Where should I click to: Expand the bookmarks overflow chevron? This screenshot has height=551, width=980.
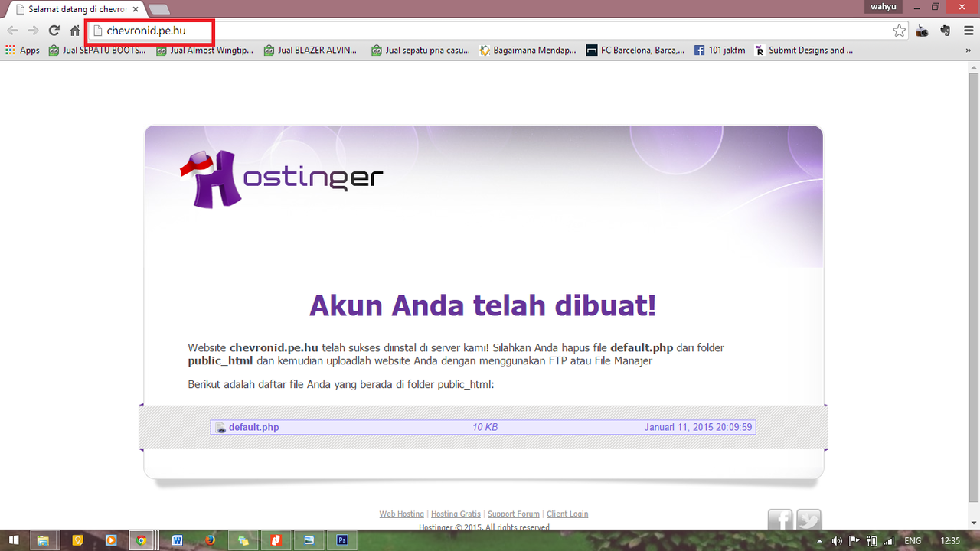[x=969, y=51]
